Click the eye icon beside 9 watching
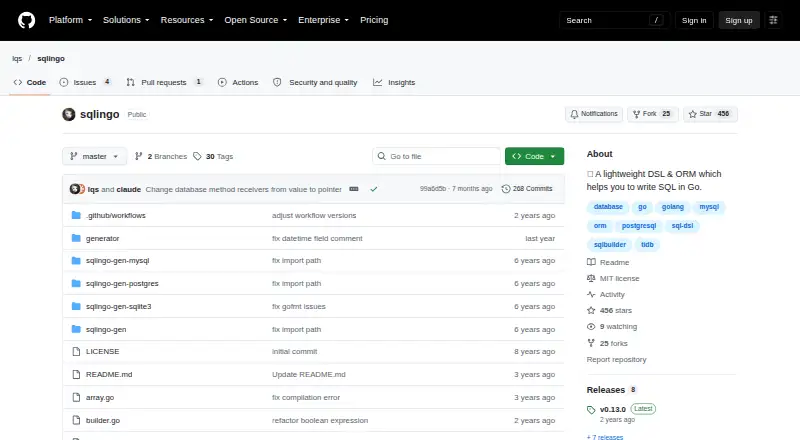 click(591, 327)
